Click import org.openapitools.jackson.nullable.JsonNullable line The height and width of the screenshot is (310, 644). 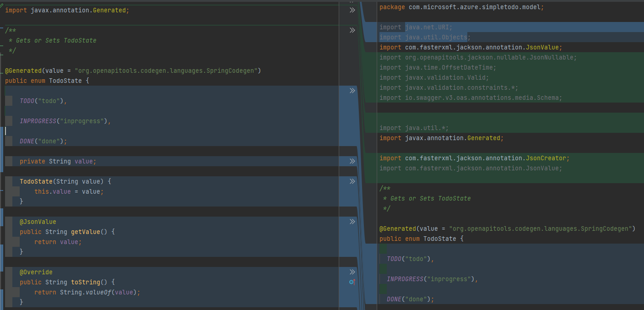point(478,57)
